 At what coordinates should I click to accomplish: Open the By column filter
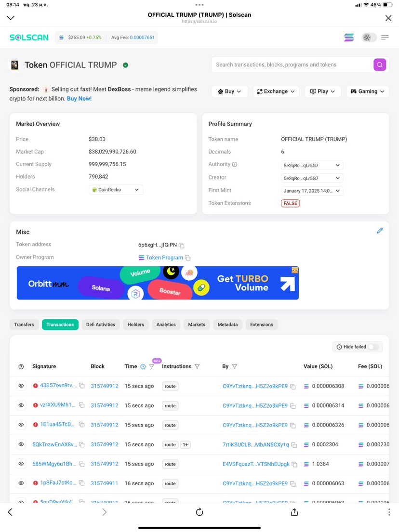pyautogui.click(x=234, y=366)
